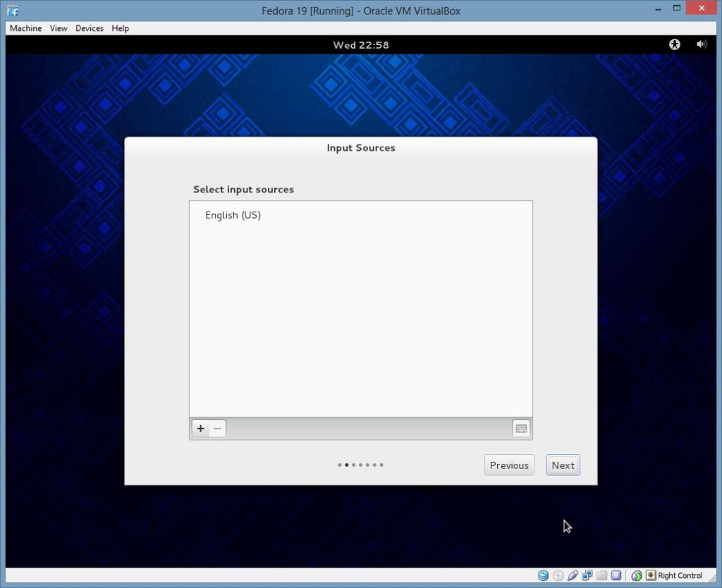Click the minus button to remove input source
The image size is (722, 588).
point(217,429)
